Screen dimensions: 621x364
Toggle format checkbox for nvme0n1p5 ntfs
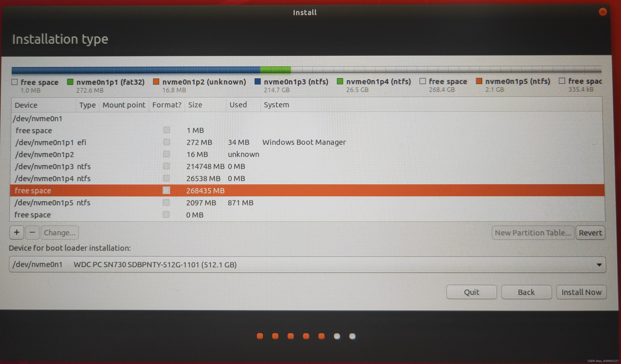(166, 202)
